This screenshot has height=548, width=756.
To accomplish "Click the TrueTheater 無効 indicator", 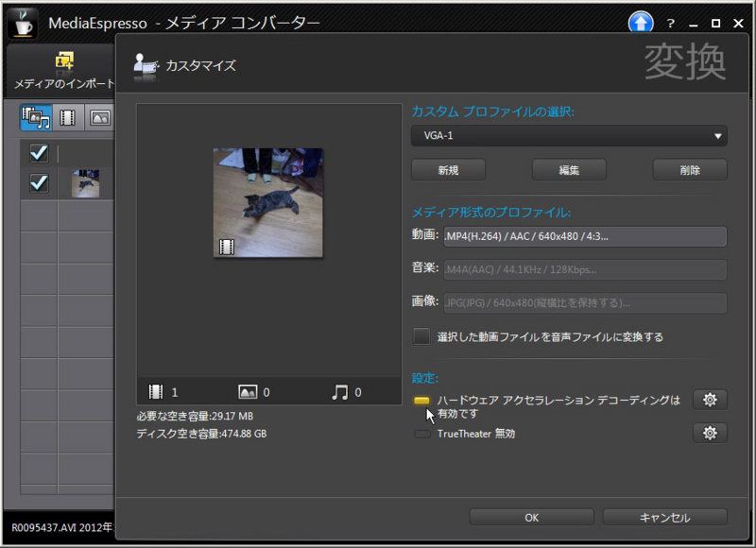I will (421, 434).
